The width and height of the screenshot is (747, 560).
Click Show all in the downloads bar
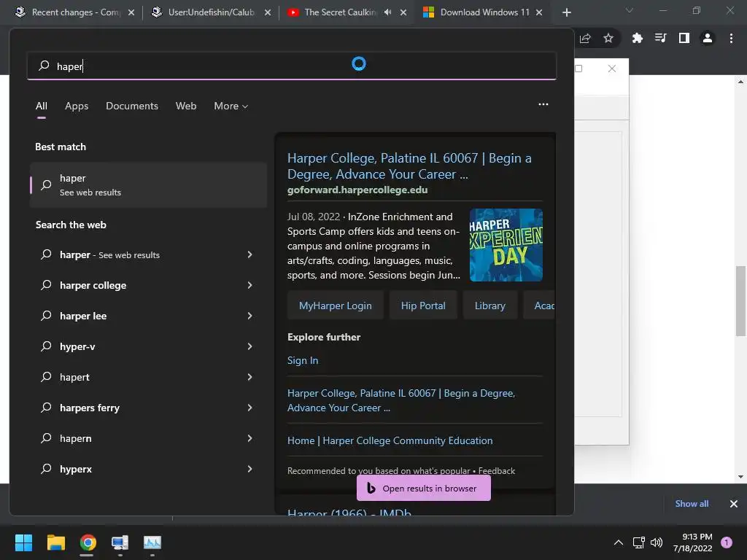[692, 504]
